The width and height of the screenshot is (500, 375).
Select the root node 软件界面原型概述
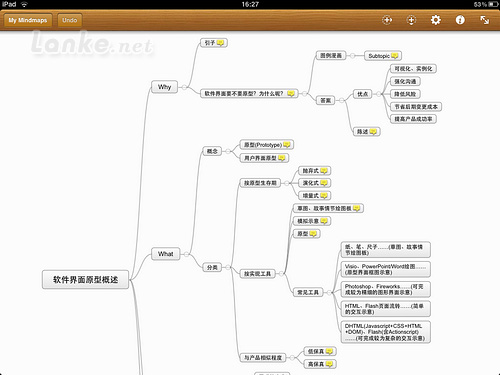click(85, 280)
